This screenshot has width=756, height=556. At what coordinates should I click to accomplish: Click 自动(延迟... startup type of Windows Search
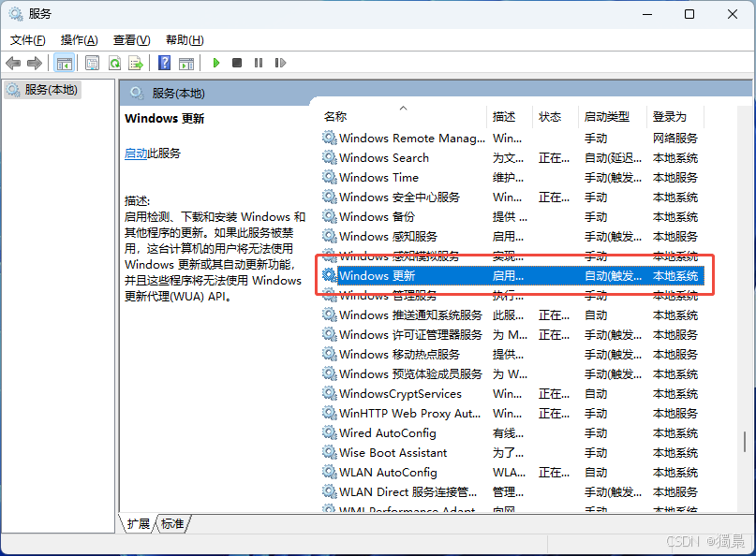click(x=614, y=158)
